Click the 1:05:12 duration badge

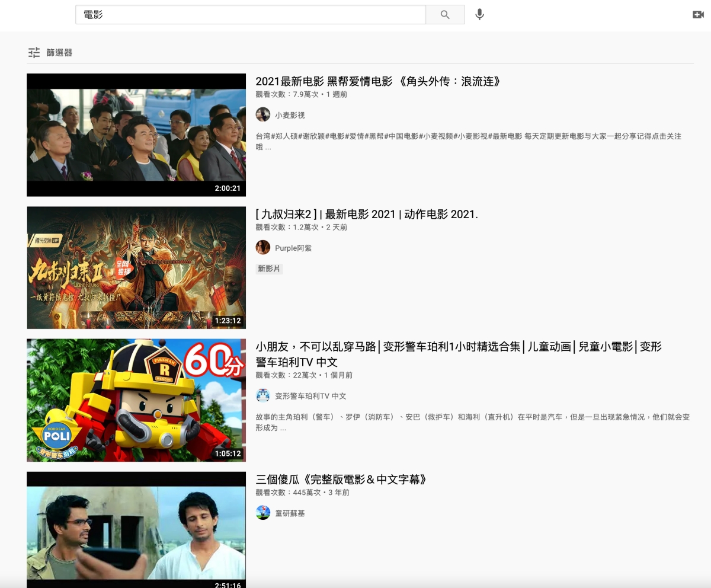tap(228, 453)
